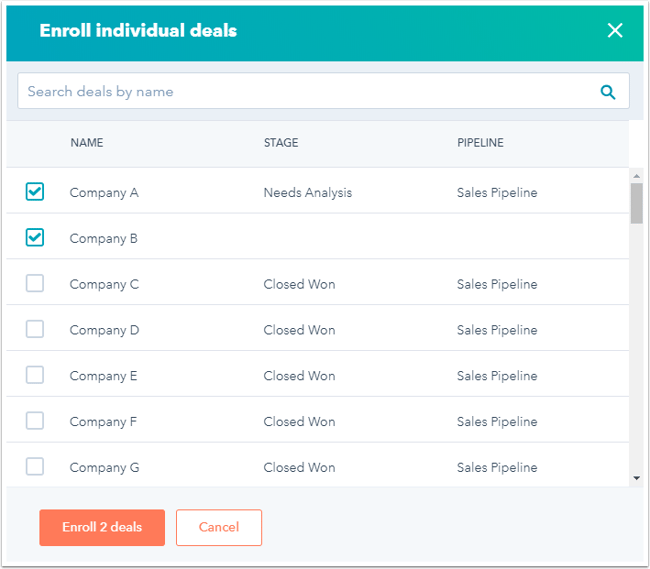Enable the Company F checkbox
Screen dimensions: 650x569
point(35,421)
